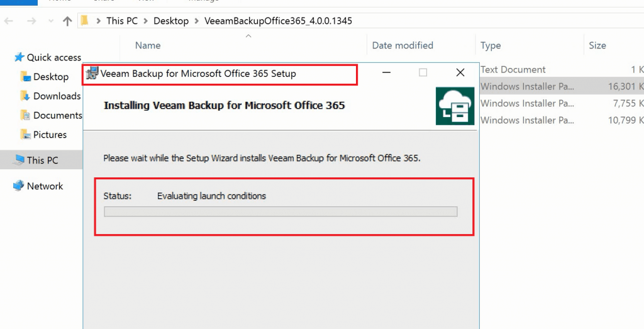This screenshot has width=644, height=329.
Task: Select Downloads in the navigation pane
Action: [57, 96]
